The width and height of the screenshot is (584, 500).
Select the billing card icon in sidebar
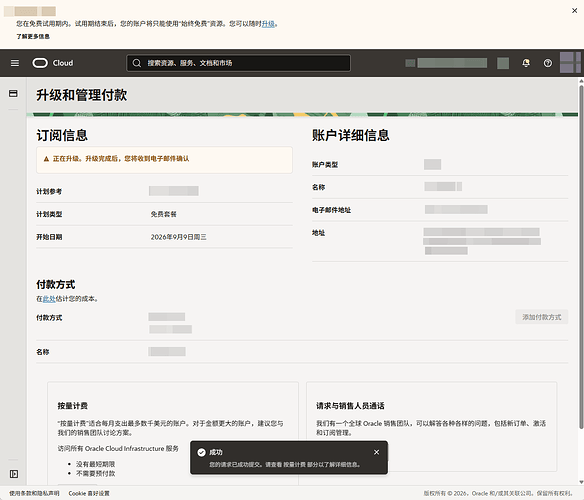point(13,94)
